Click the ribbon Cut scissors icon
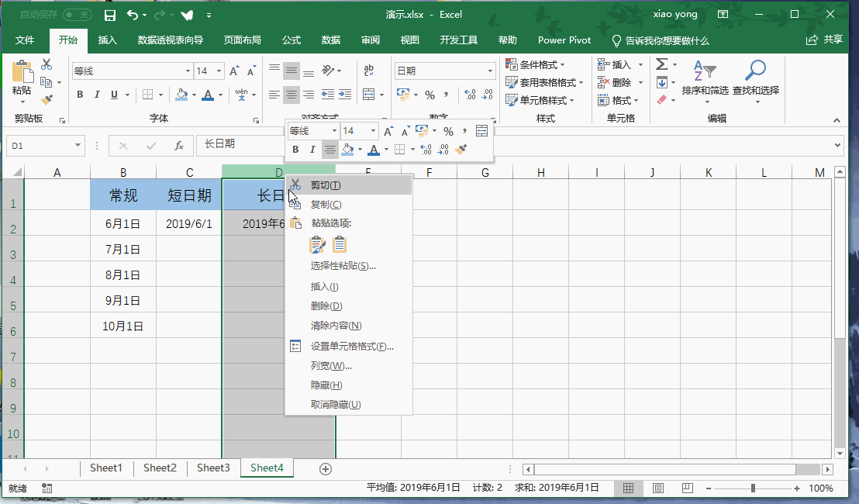 click(x=47, y=64)
